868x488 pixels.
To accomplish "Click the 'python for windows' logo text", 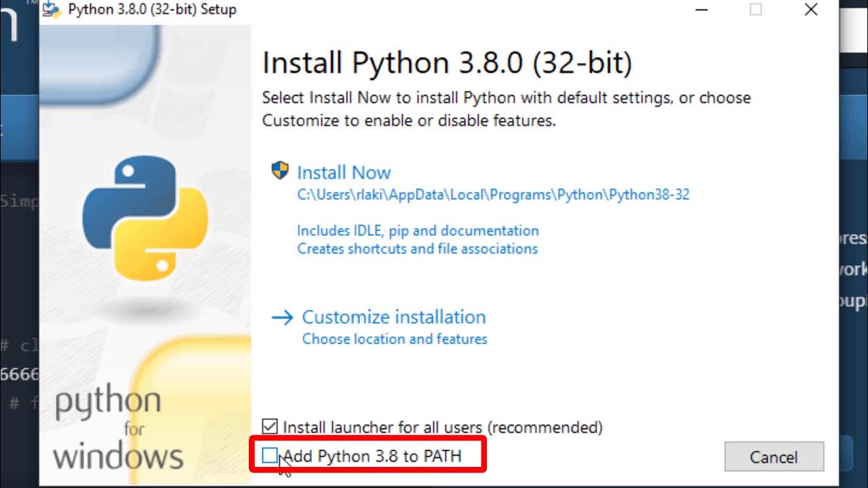I will [x=119, y=428].
